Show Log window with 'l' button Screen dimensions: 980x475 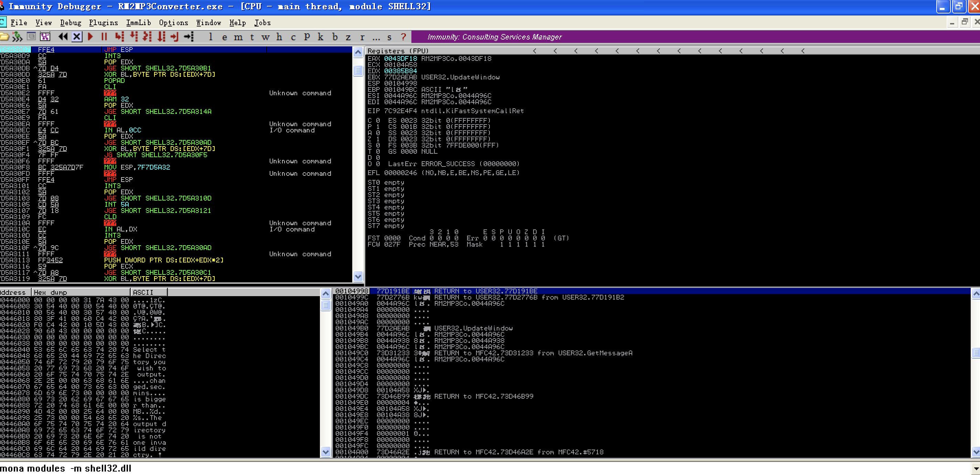(211, 37)
